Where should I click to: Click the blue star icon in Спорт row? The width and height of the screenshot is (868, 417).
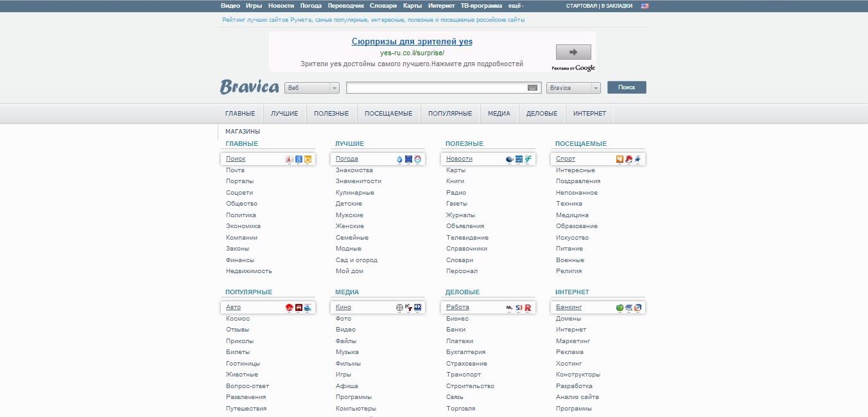[638, 159]
